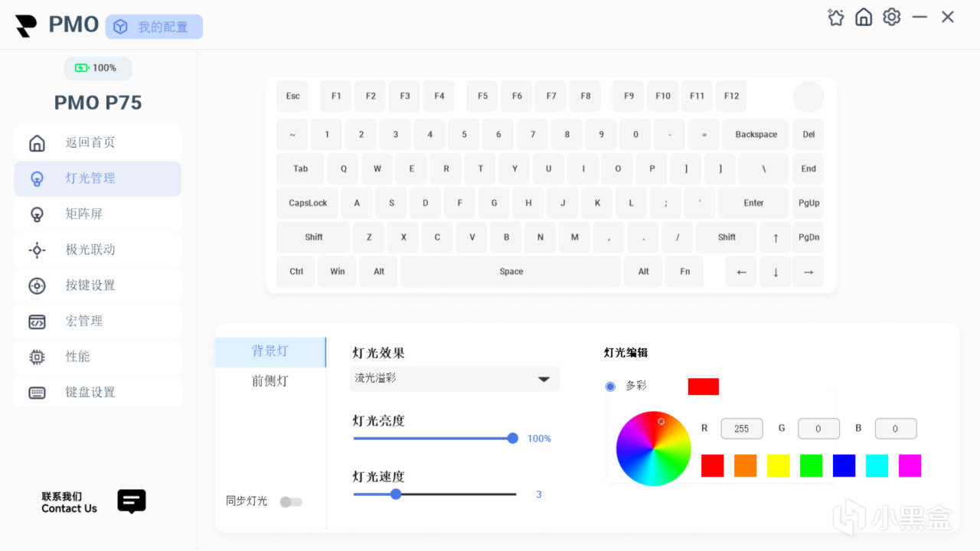980x551 pixels.
Task: Select the CapsLock key on the keyboard
Action: pos(308,203)
